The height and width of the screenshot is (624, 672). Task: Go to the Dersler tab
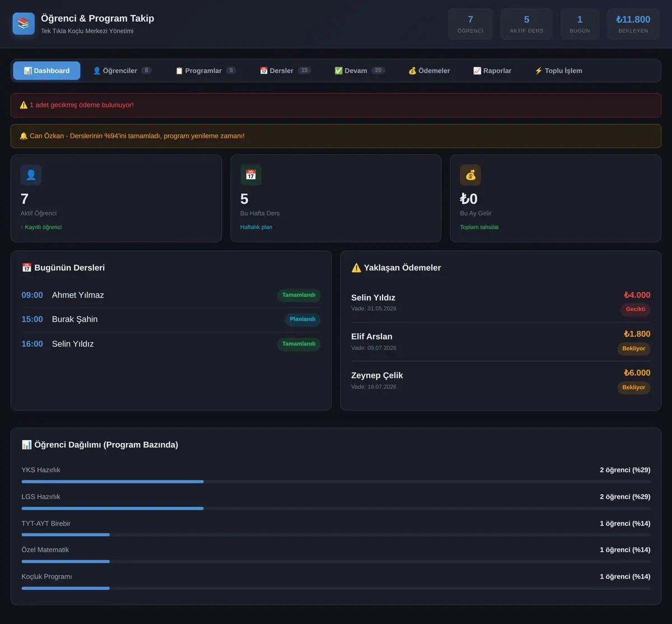(x=285, y=71)
